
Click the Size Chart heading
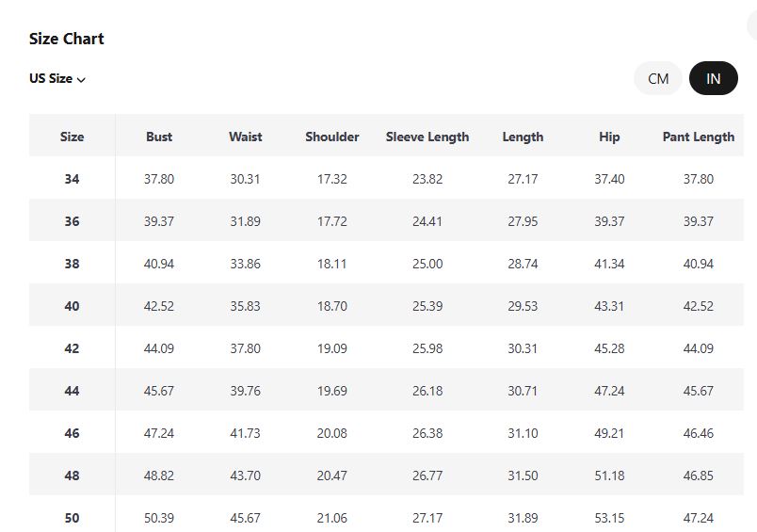click(67, 39)
